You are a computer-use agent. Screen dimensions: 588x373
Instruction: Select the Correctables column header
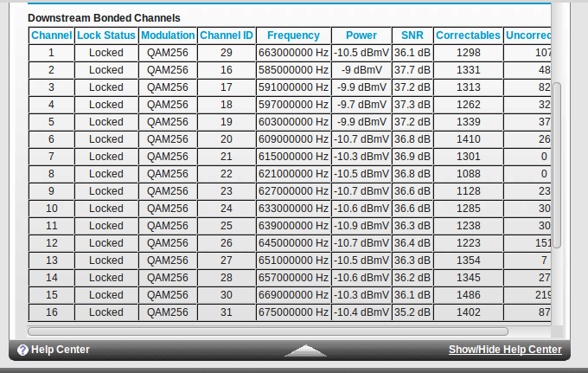[x=468, y=35]
